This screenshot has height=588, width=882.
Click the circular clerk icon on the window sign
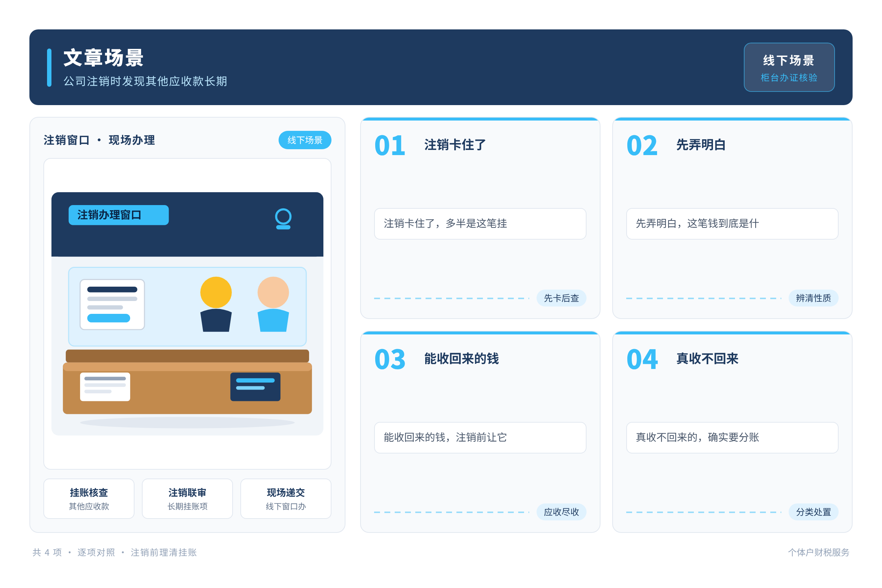point(283,219)
